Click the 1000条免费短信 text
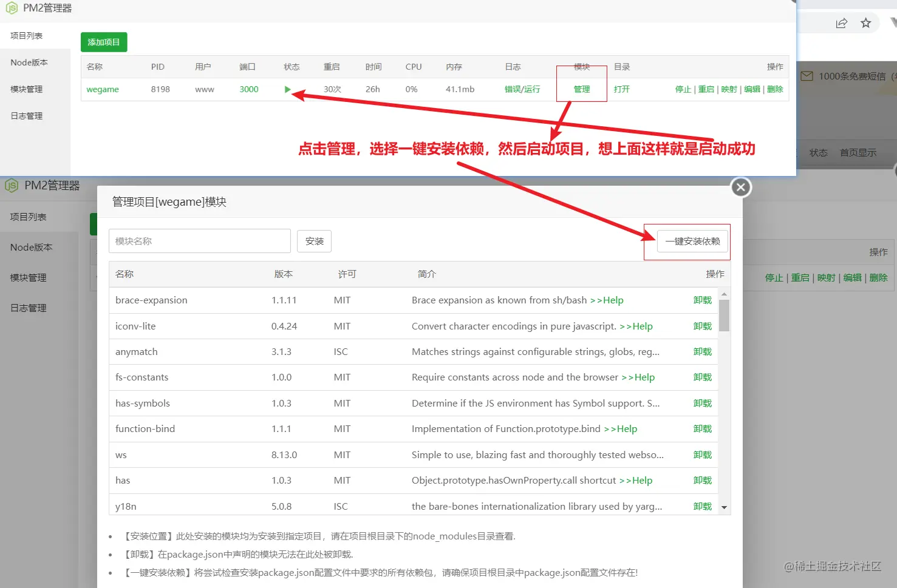The height and width of the screenshot is (588, 897). tap(852, 76)
